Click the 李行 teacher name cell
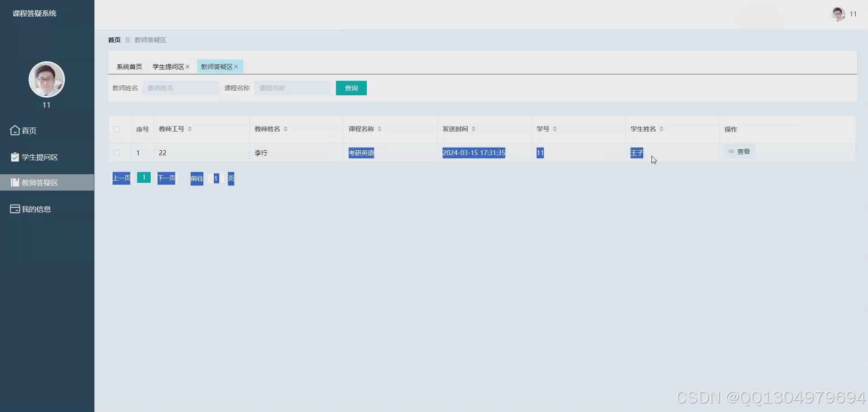This screenshot has height=412, width=868. click(261, 153)
